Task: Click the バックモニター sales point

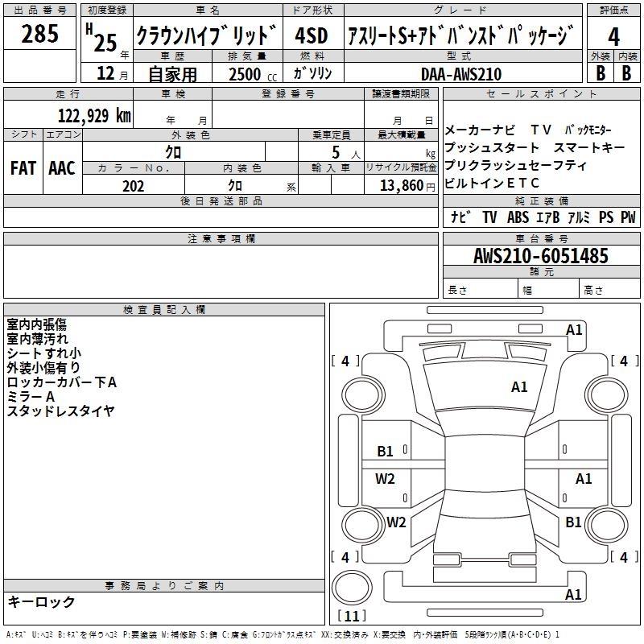Action: (588, 130)
